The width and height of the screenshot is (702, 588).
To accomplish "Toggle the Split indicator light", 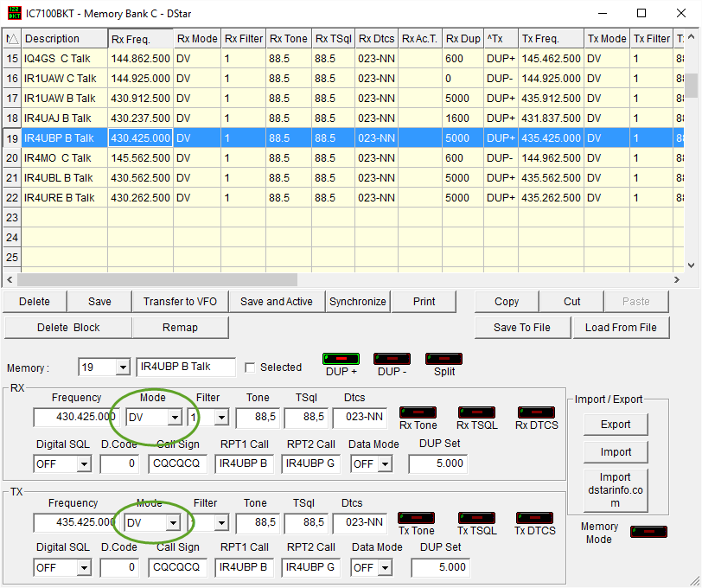I will click(x=444, y=359).
